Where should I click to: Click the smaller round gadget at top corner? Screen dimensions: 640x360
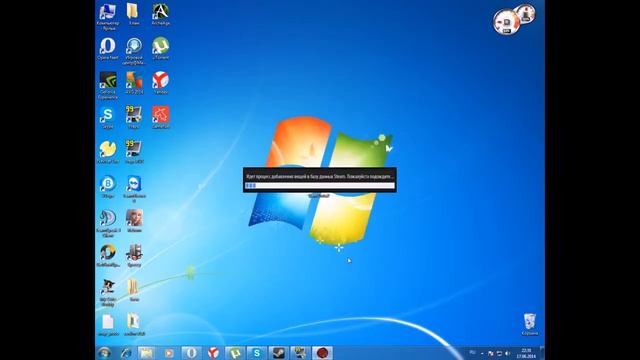pyautogui.click(x=526, y=14)
